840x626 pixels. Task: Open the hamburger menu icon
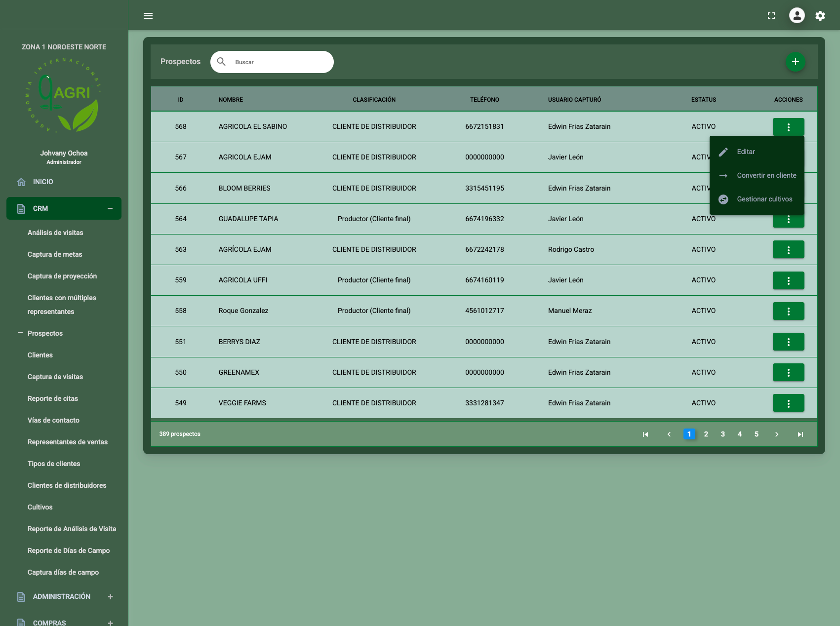point(148,16)
